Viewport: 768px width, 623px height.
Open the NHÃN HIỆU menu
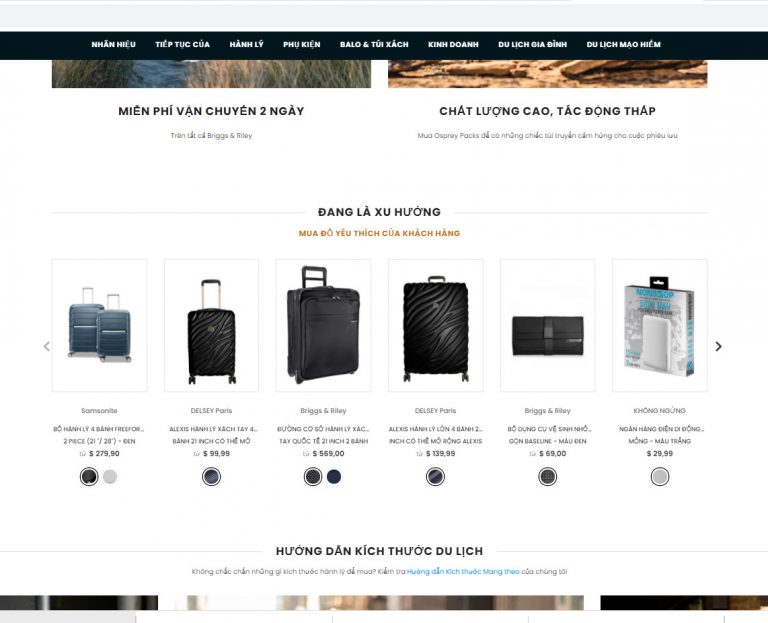point(114,45)
